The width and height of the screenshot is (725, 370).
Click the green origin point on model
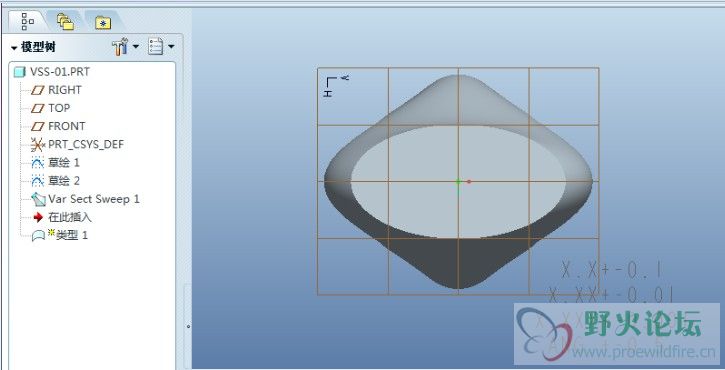point(458,182)
